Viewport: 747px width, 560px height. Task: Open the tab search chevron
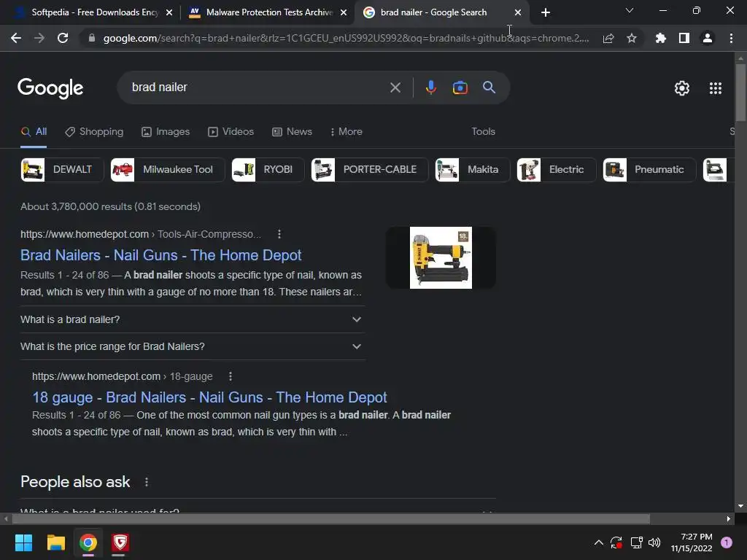click(x=630, y=10)
